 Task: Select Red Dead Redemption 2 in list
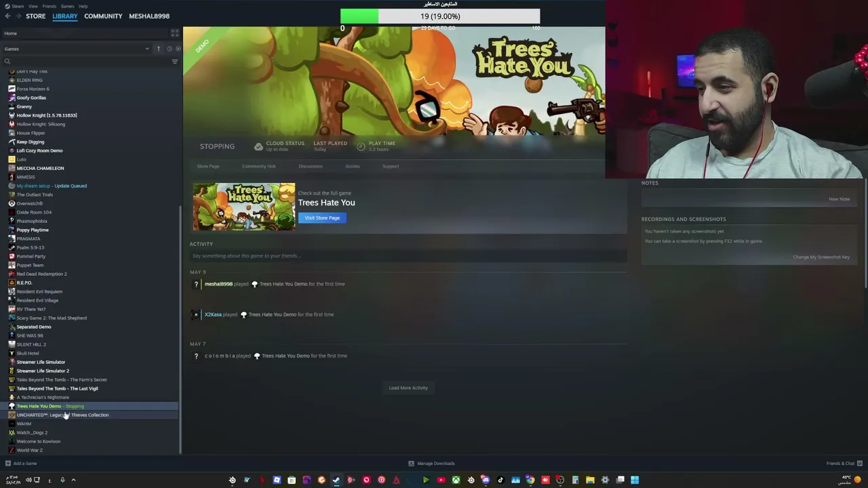(x=41, y=274)
